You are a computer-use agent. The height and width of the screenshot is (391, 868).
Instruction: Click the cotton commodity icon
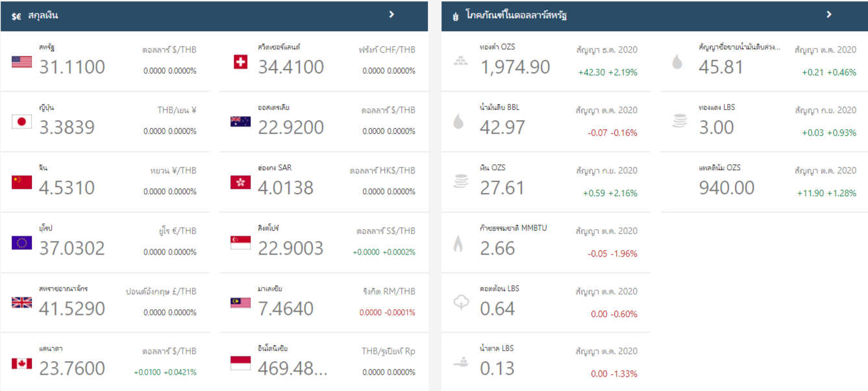click(460, 303)
